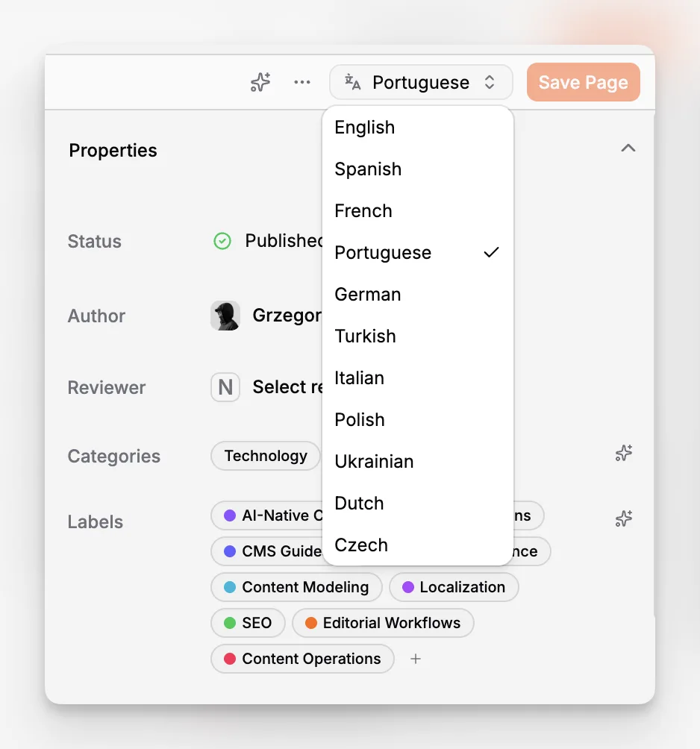This screenshot has height=749, width=700.
Task: Click the CMS Guide label chip
Action: [x=268, y=551]
